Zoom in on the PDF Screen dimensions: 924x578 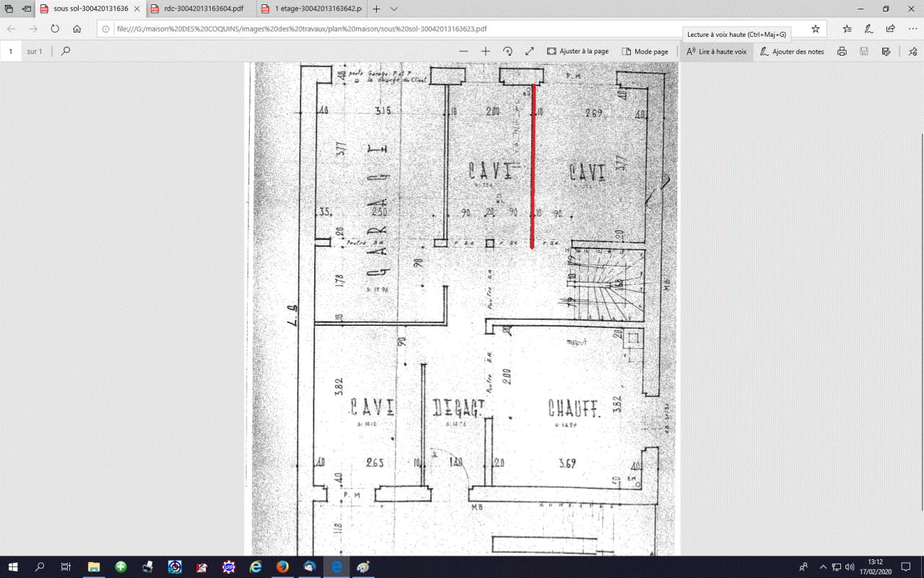486,51
